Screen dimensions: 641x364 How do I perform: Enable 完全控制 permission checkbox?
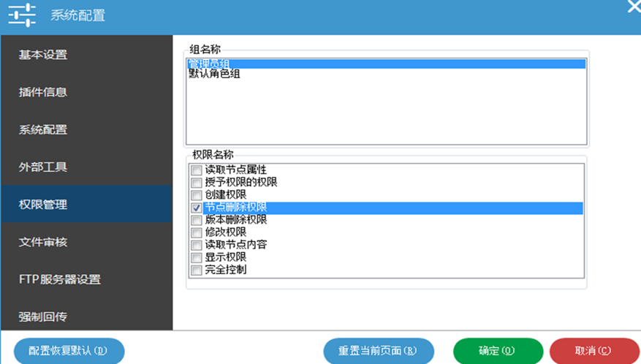pos(196,270)
